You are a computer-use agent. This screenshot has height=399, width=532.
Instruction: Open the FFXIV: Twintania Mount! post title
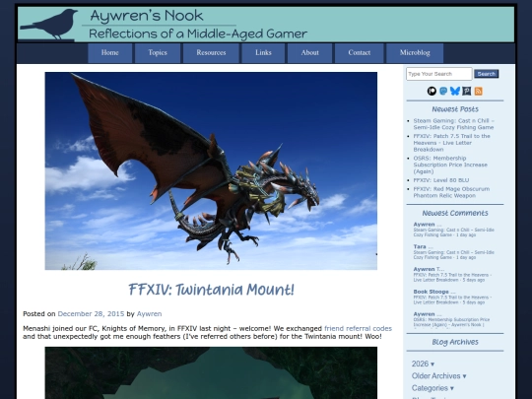(x=211, y=290)
